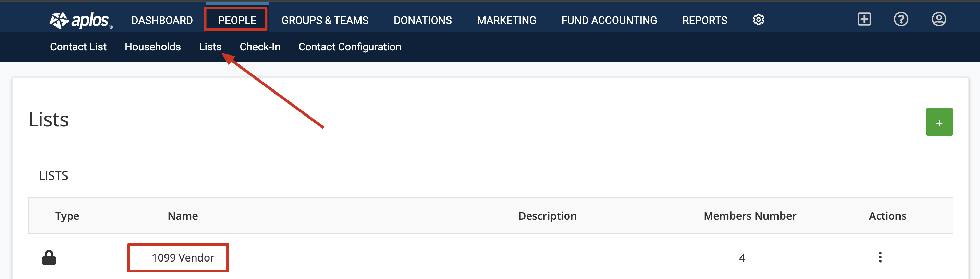This screenshot has height=279, width=980.
Task: Open the 1099 Vendor list
Action: tap(183, 258)
